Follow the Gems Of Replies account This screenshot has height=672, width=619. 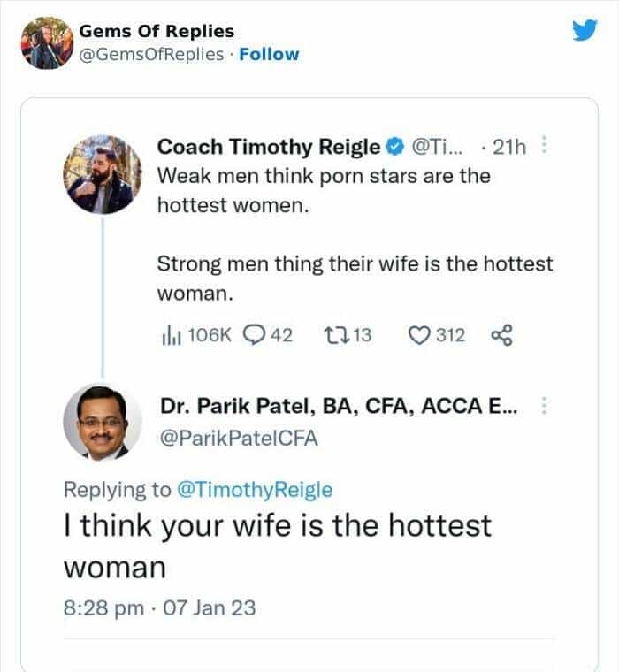(x=269, y=54)
